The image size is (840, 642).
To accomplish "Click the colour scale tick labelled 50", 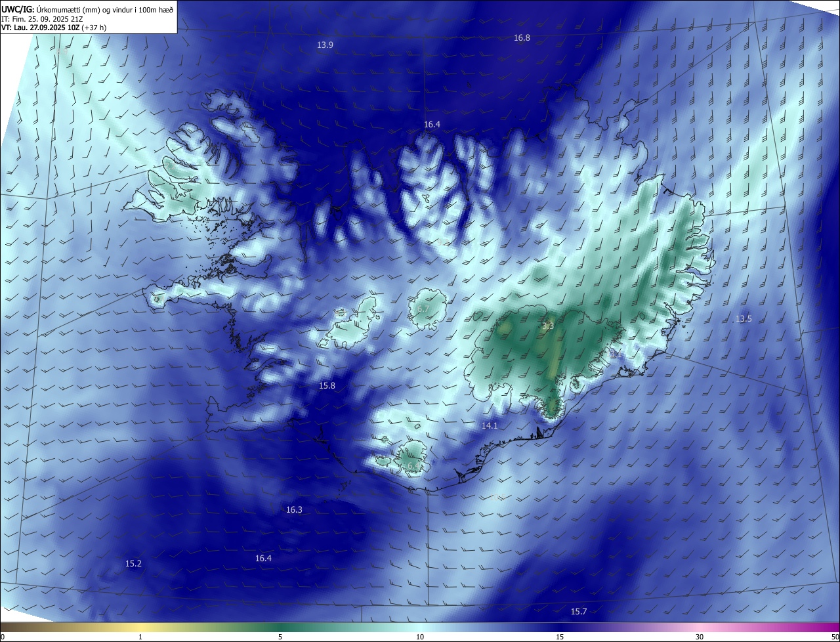I will [835, 637].
